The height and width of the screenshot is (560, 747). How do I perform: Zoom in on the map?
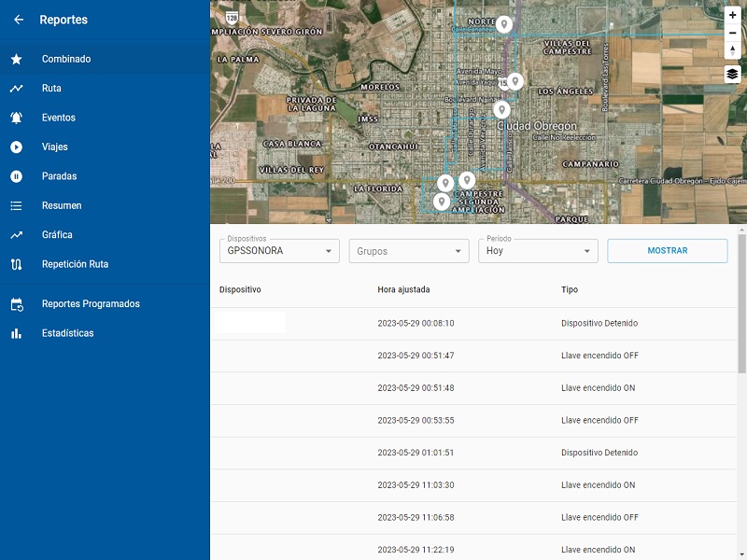coord(733,16)
